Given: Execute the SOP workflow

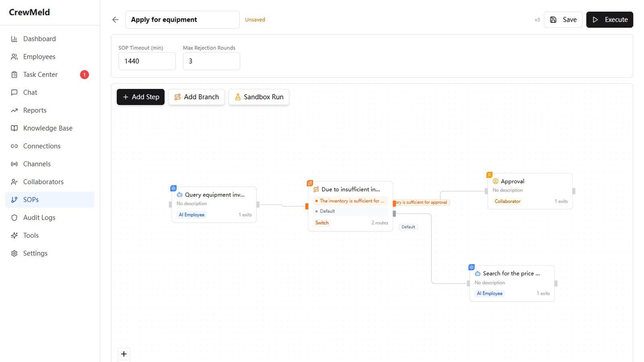Looking at the screenshot, I should click(609, 20).
